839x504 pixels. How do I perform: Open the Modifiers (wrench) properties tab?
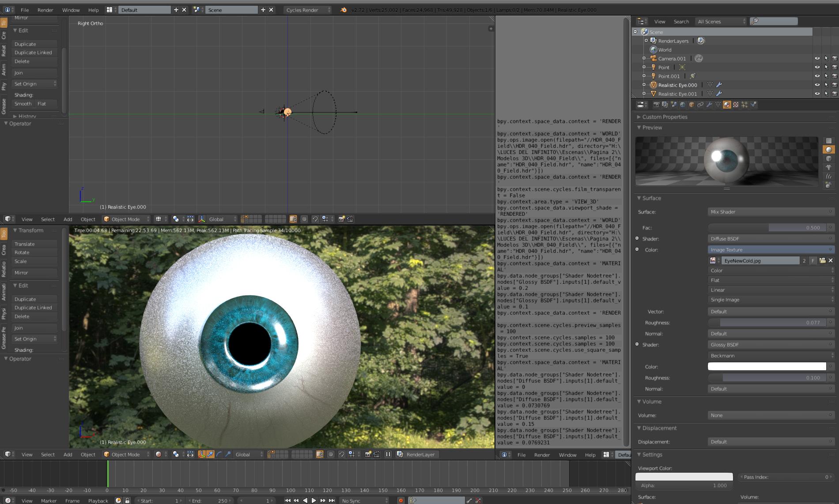click(709, 105)
